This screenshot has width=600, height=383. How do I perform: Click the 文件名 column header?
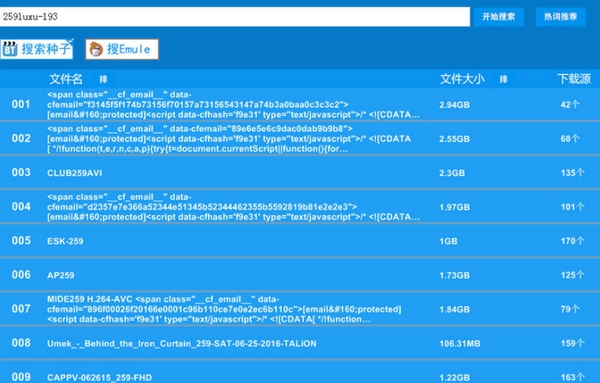[66, 79]
